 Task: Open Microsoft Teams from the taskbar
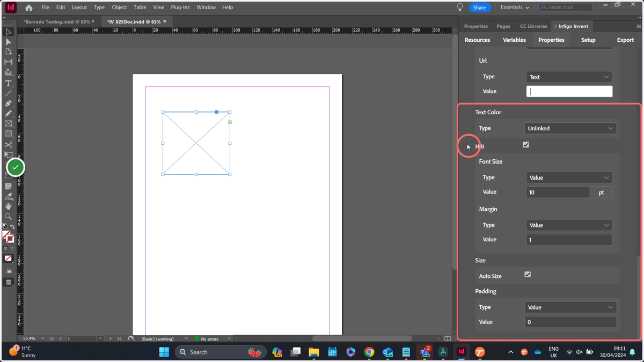tap(425, 352)
